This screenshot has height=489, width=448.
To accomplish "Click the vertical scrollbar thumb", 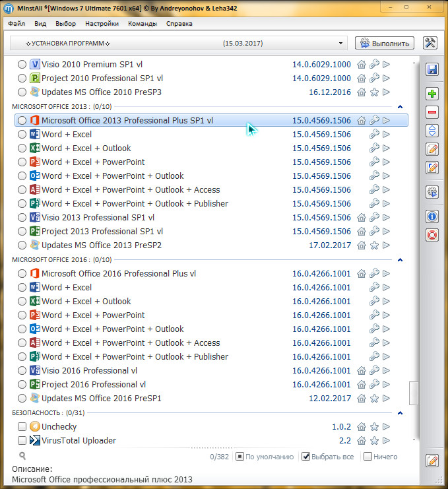I will click(x=414, y=393).
